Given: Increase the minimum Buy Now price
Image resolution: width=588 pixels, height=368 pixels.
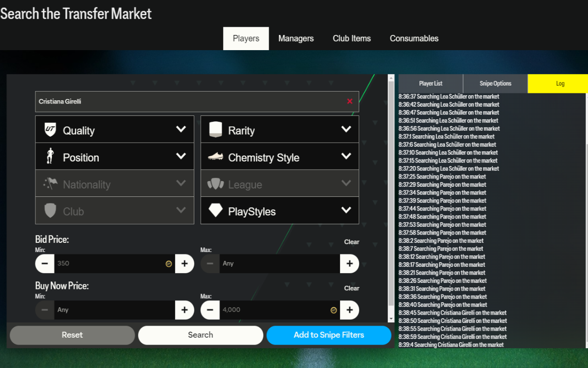Looking at the screenshot, I should 184,310.
